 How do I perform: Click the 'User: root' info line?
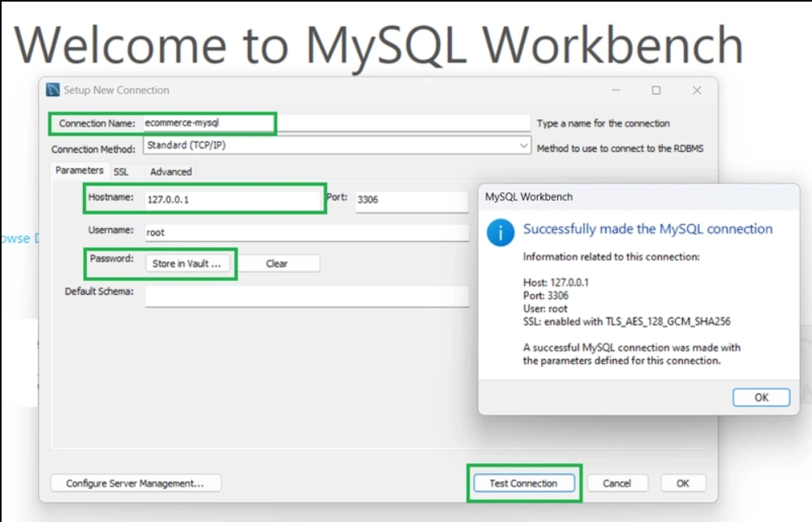click(545, 308)
